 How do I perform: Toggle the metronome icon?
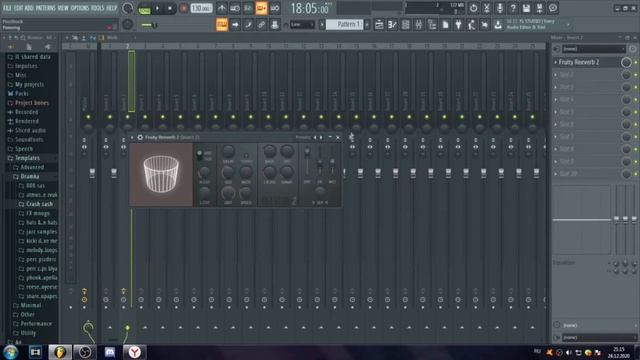(222, 8)
